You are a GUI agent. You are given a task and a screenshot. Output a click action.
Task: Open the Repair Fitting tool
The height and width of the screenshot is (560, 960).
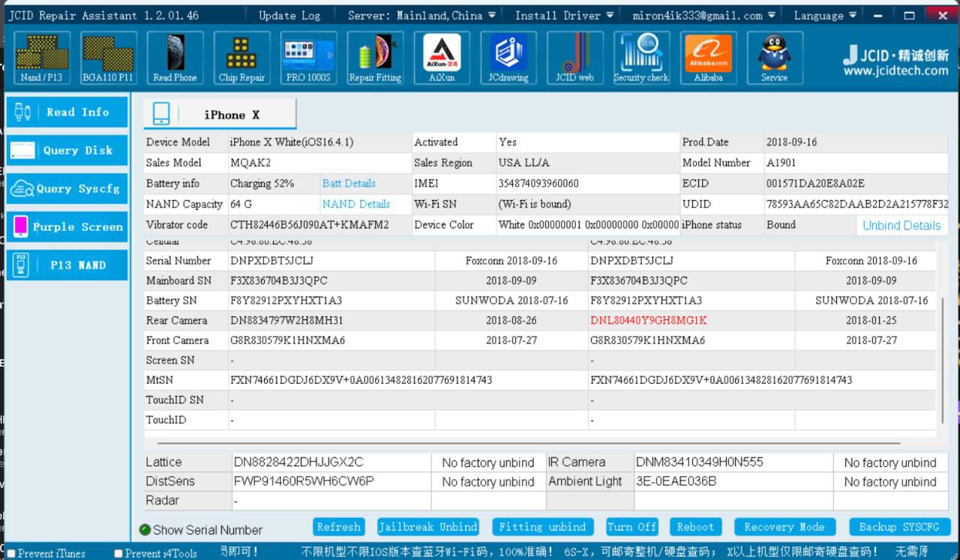tap(375, 58)
